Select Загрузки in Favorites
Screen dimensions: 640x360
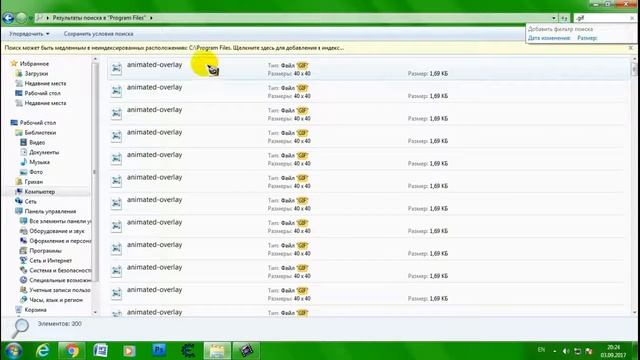point(36,73)
